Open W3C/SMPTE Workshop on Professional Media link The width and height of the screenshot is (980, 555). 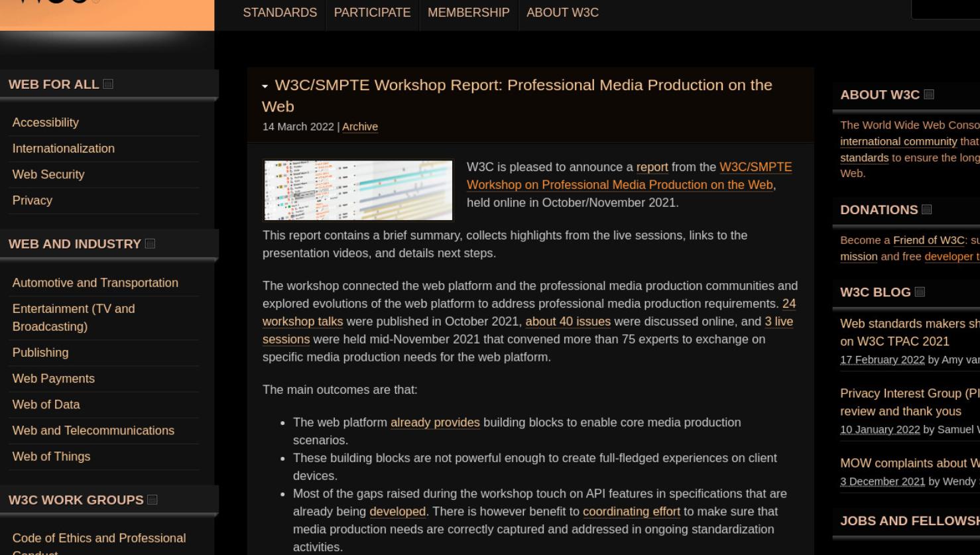[629, 176]
